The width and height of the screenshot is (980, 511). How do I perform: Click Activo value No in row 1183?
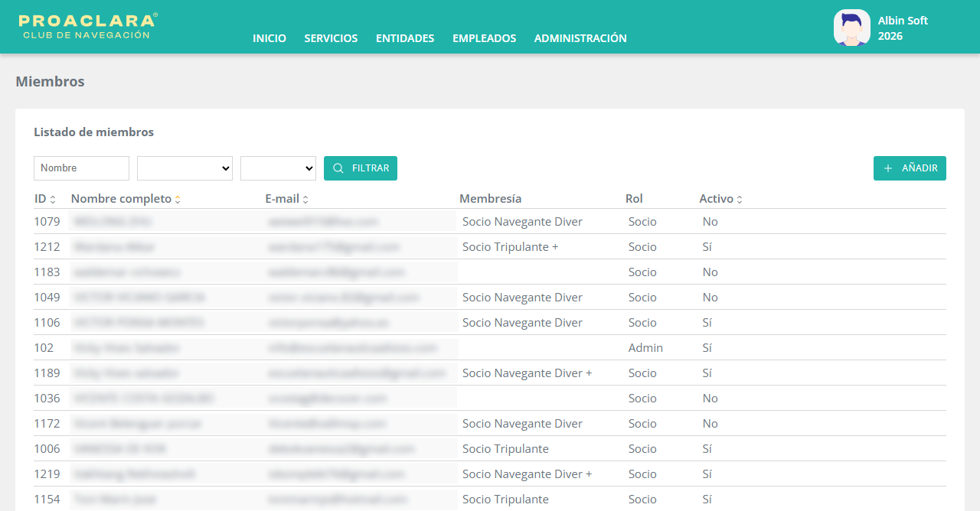710,272
